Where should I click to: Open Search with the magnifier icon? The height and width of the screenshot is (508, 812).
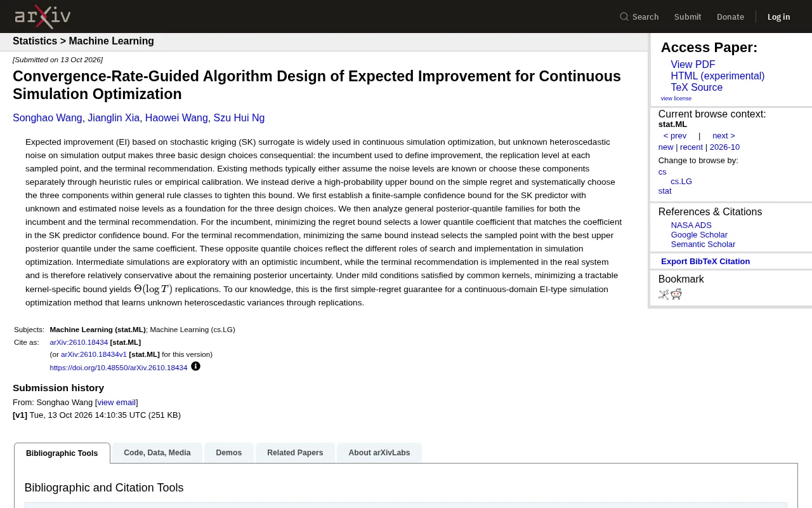(639, 17)
